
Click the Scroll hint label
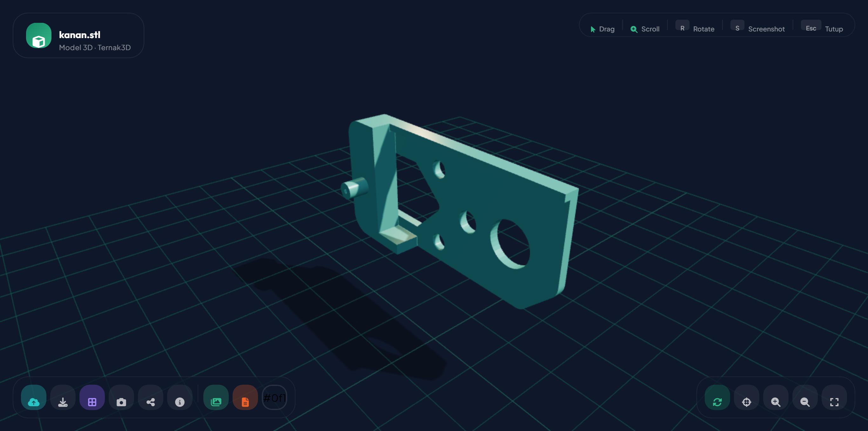[650, 29]
